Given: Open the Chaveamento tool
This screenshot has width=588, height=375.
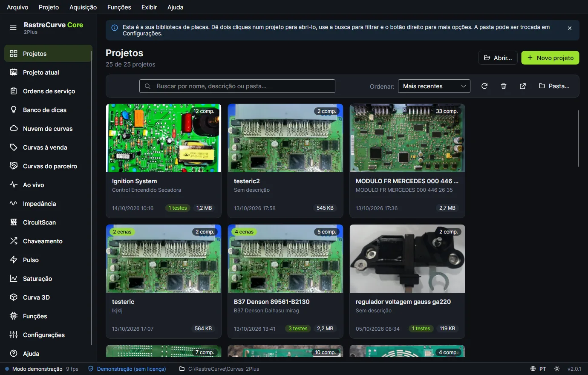Looking at the screenshot, I should click(48, 241).
